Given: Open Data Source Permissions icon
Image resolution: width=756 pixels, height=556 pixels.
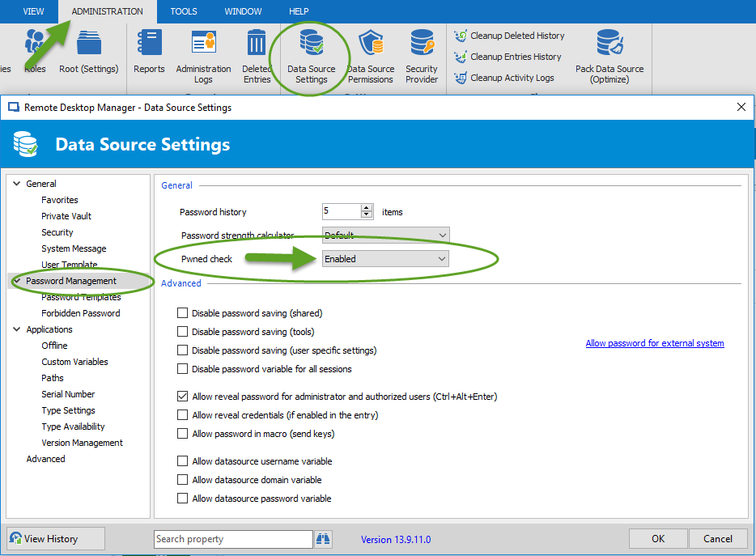Looking at the screenshot, I should click(371, 45).
